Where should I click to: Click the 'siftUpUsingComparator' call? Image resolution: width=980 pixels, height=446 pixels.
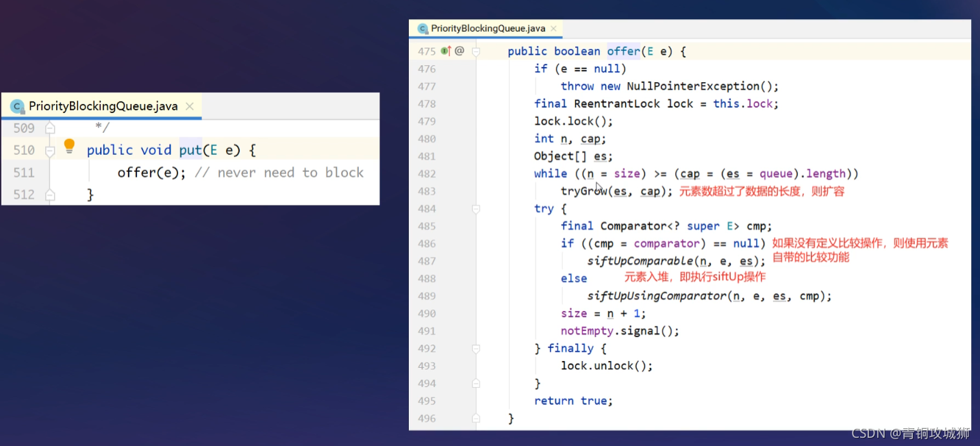(657, 296)
